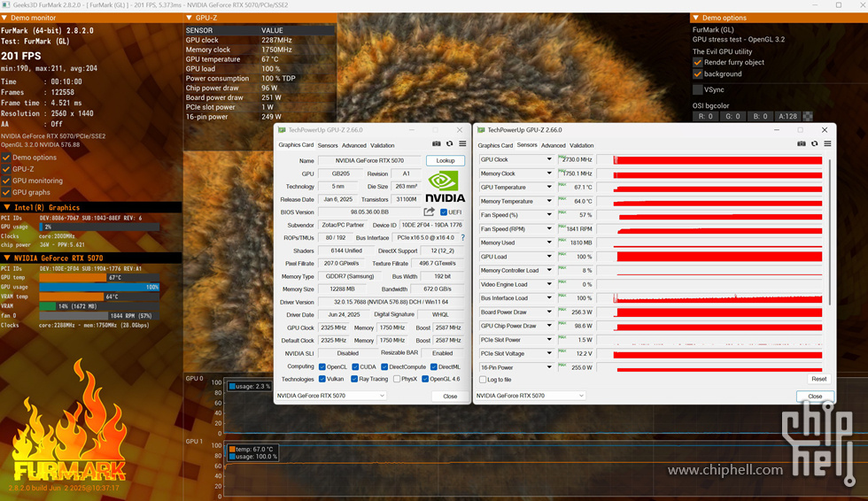This screenshot has height=501, width=868.
Task: Collapse the NVIDIA GeForce RTX 5070 section
Action: [7, 258]
